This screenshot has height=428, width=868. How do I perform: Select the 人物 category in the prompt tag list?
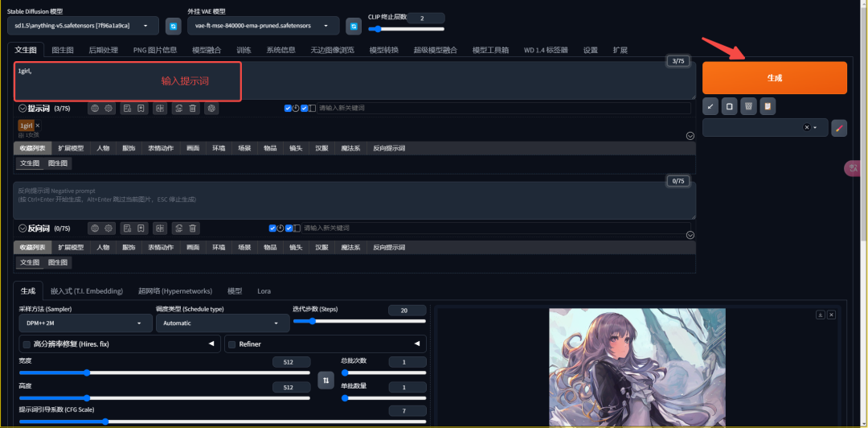click(103, 149)
